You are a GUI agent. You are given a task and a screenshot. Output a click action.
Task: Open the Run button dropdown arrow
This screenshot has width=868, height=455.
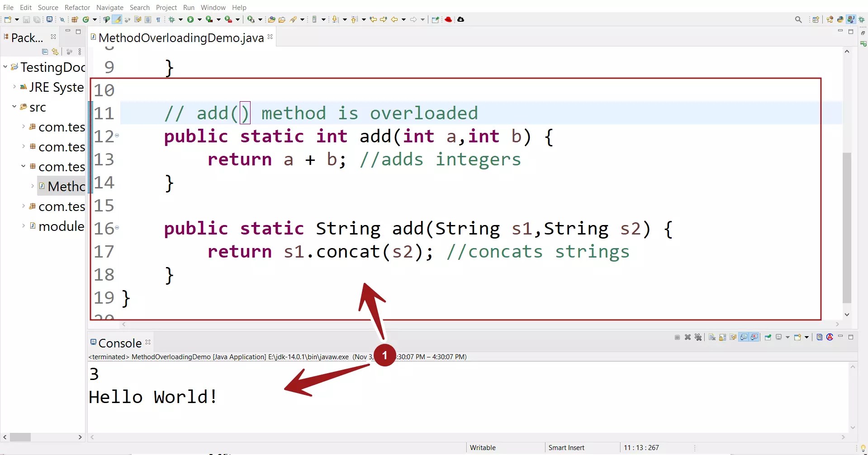coord(199,19)
